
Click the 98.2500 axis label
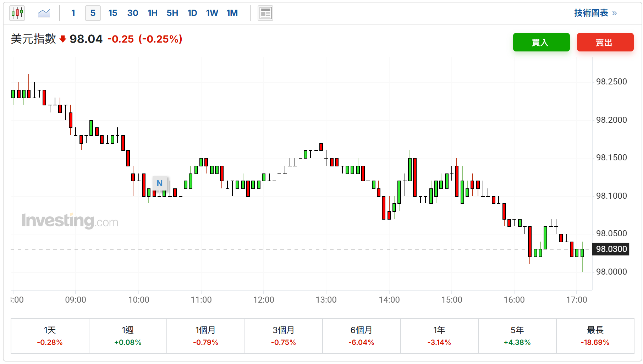click(x=611, y=82)
